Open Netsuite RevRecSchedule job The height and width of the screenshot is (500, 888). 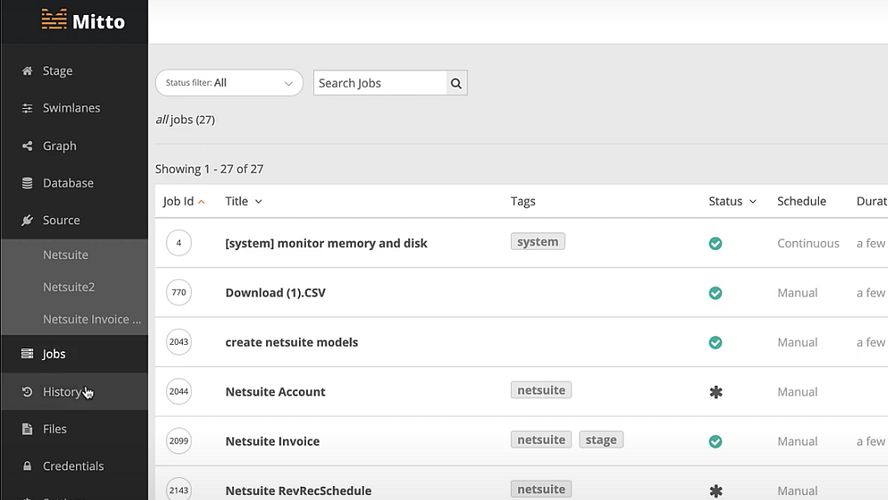[298, 491]
